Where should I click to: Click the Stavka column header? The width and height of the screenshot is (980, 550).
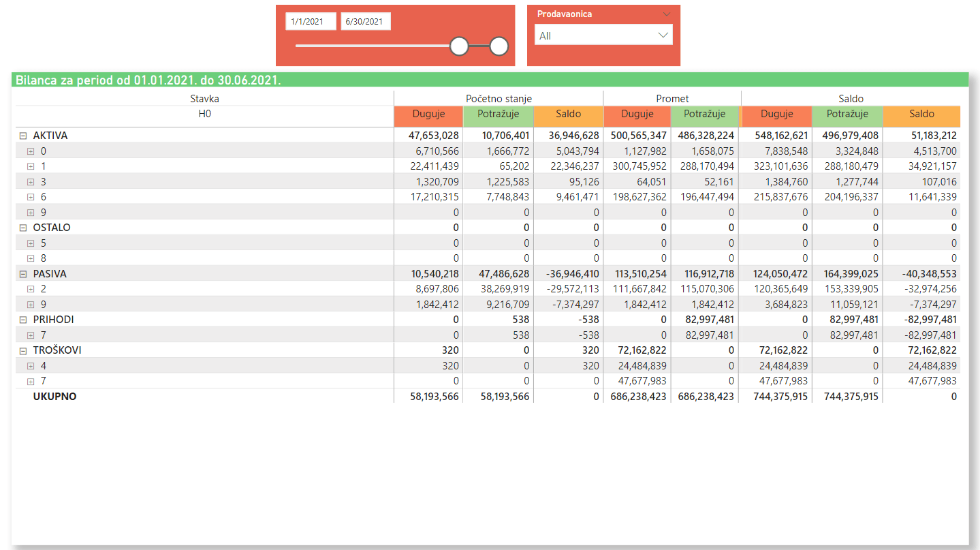coord(204,99)
